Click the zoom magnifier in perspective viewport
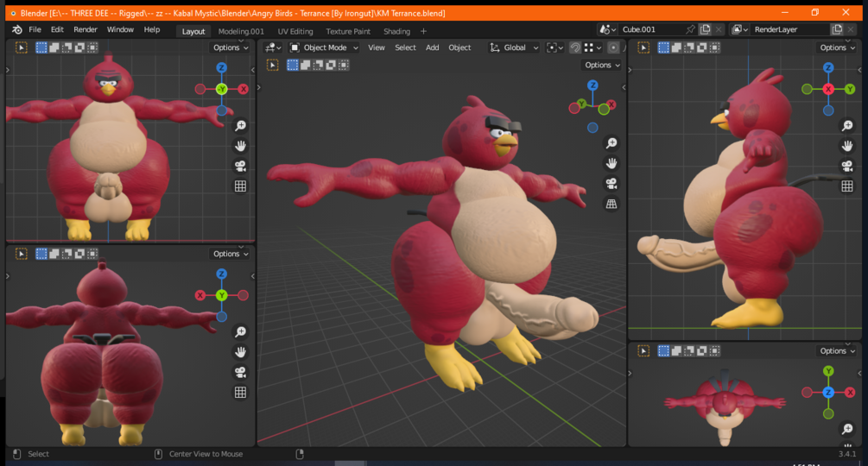Image resolution: width=868 pixels, height=466 pixels. tap(611, 144)
